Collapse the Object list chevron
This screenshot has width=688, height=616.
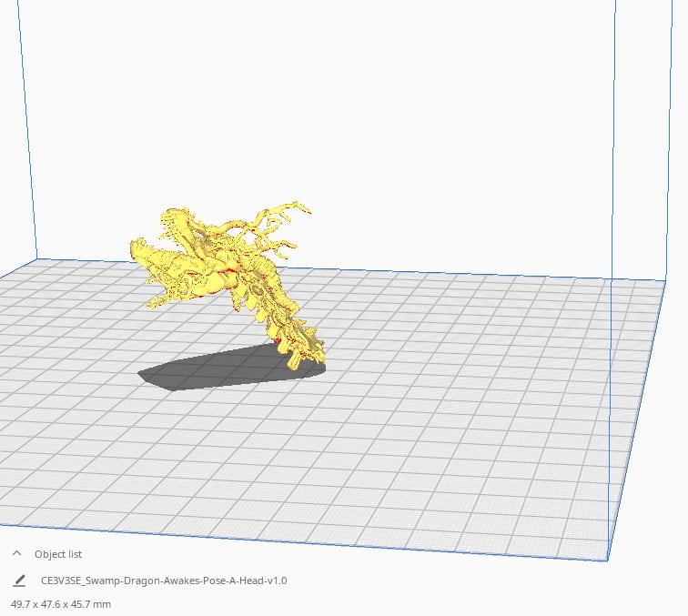16,553
